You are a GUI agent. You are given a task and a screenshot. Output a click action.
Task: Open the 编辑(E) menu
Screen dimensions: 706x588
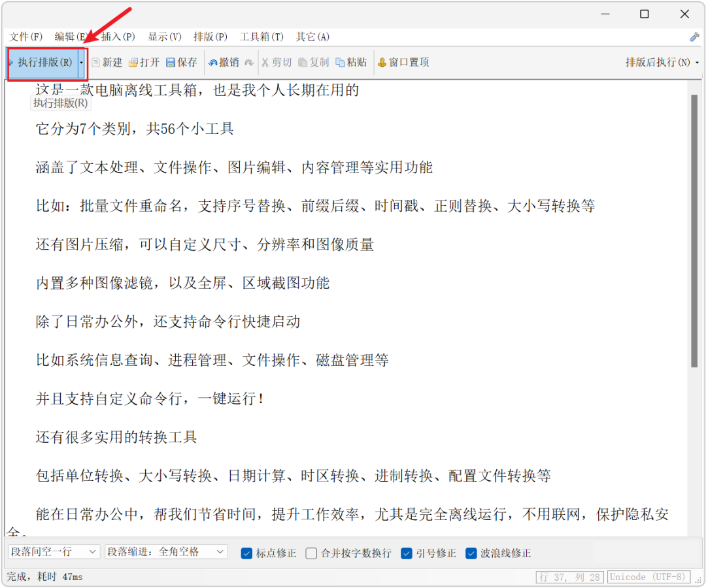[71, 37]
